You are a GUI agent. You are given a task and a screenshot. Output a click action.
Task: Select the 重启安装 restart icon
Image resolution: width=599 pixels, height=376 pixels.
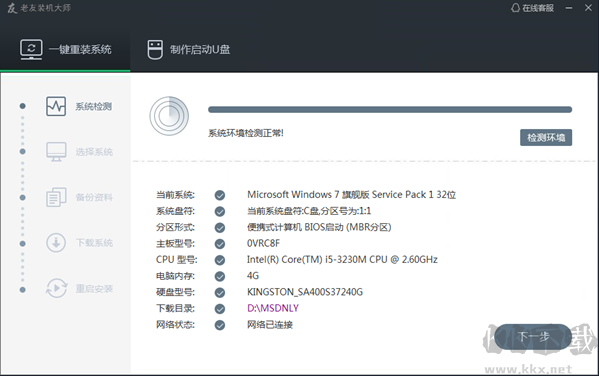click(57, 288)
